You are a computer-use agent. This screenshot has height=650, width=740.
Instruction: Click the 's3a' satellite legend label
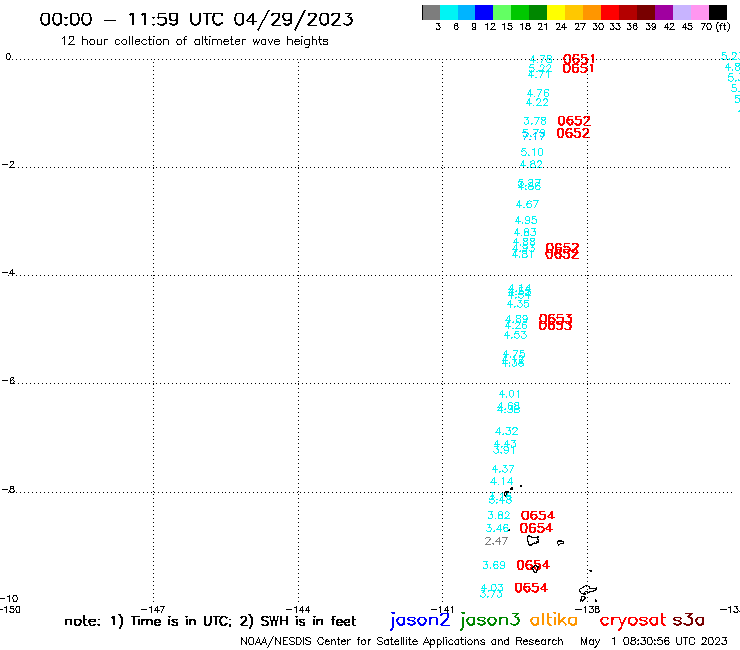click(688, 620)
